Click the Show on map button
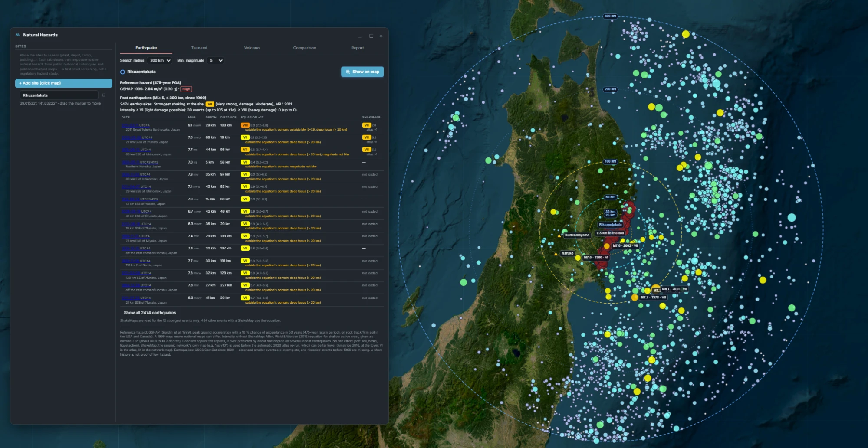 pyautogui.click(x=362, y=72)
